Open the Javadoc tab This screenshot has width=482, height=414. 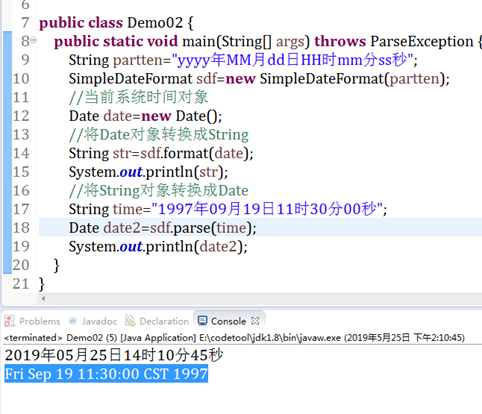click(93, 321)
